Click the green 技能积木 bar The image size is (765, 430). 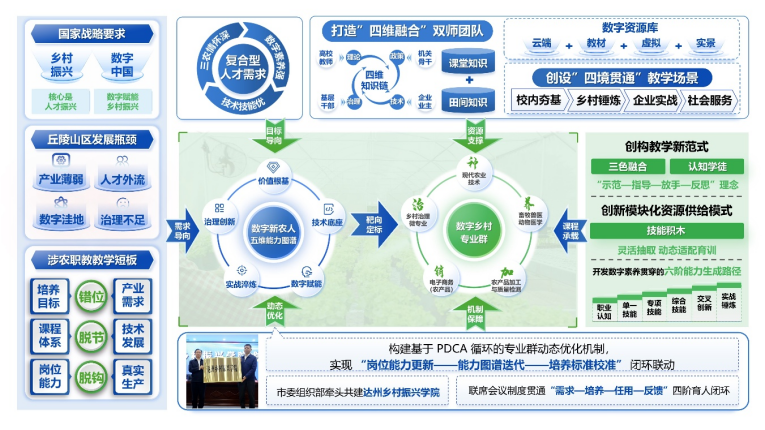(x=664, y=230)
